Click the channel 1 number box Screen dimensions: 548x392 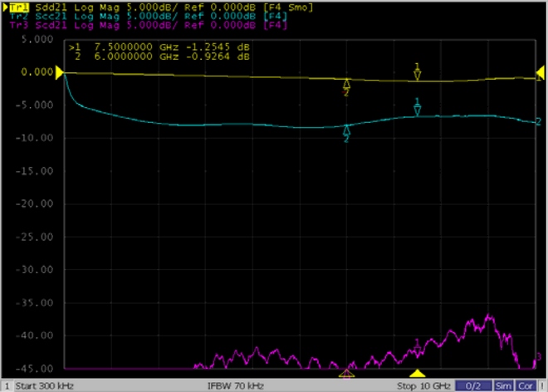coord(6,385)
